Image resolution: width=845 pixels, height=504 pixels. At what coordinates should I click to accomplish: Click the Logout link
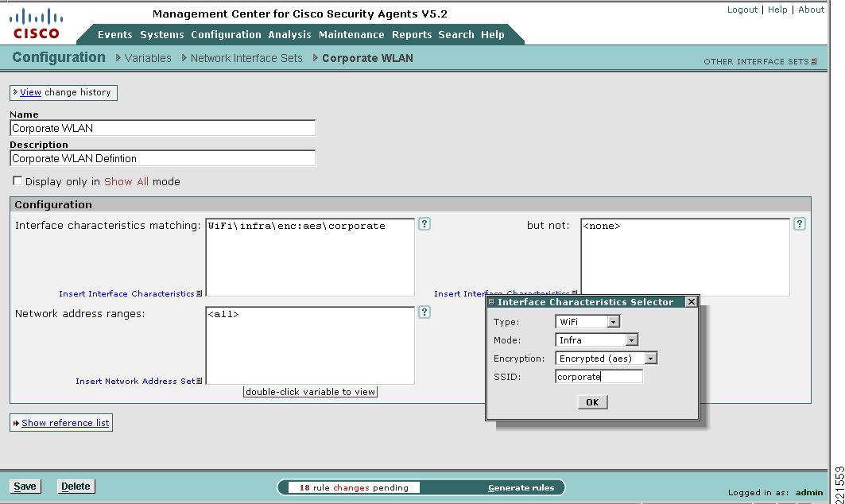tap(742, 10)
